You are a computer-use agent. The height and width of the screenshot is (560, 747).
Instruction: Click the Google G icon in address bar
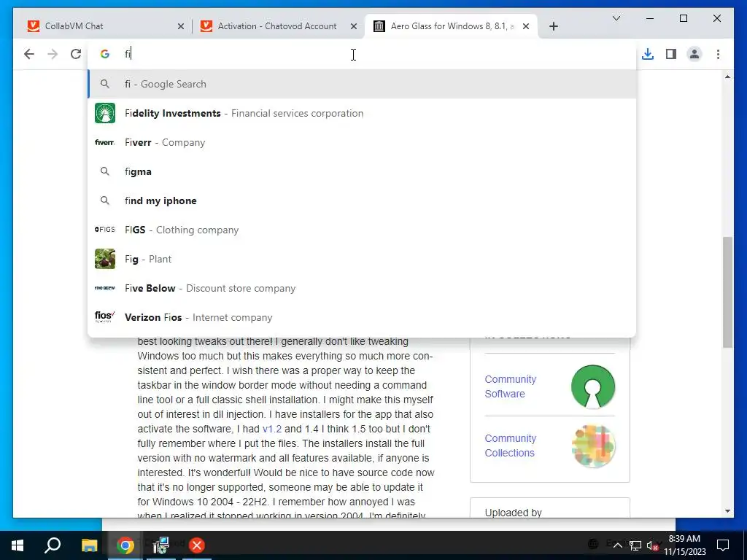coord(105,54)
